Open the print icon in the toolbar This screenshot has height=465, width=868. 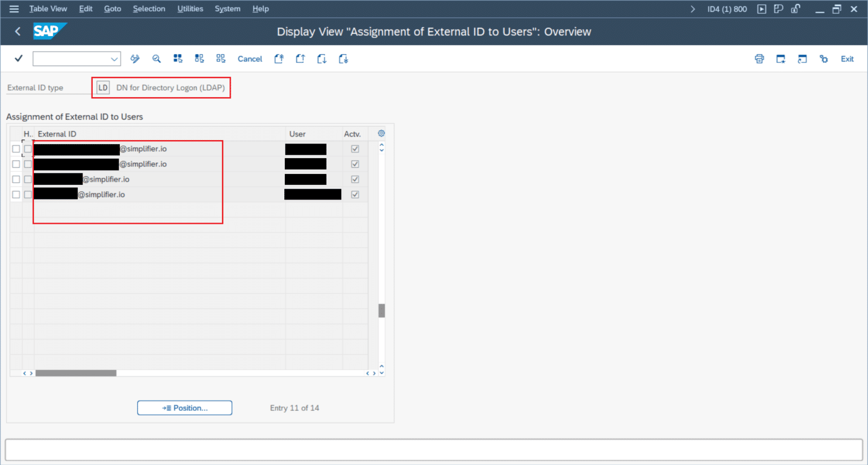(759, 58)
